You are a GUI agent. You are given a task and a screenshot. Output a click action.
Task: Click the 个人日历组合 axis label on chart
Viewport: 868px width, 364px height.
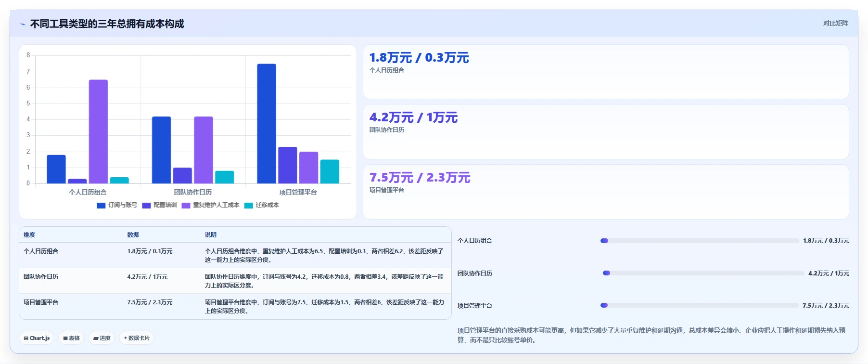tap(88, 192)
